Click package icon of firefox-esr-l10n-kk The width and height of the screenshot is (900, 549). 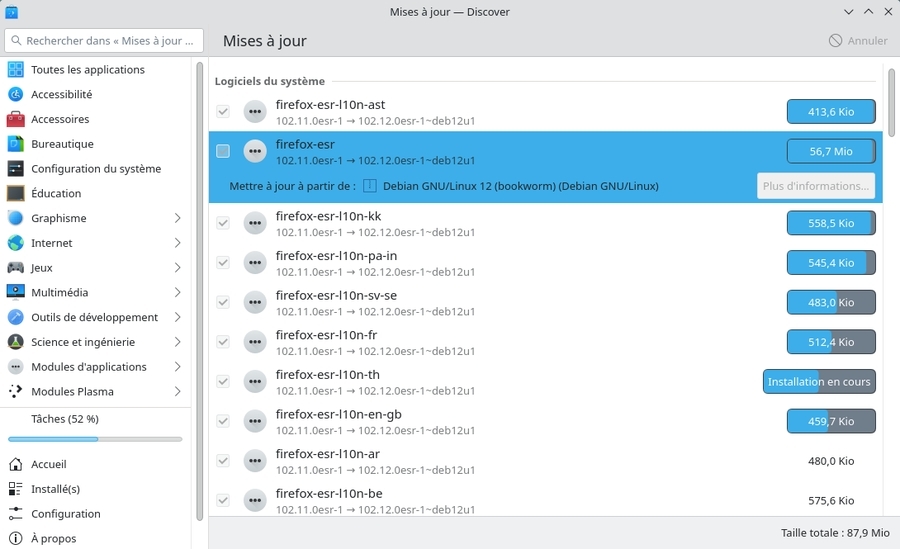point(255,223)
